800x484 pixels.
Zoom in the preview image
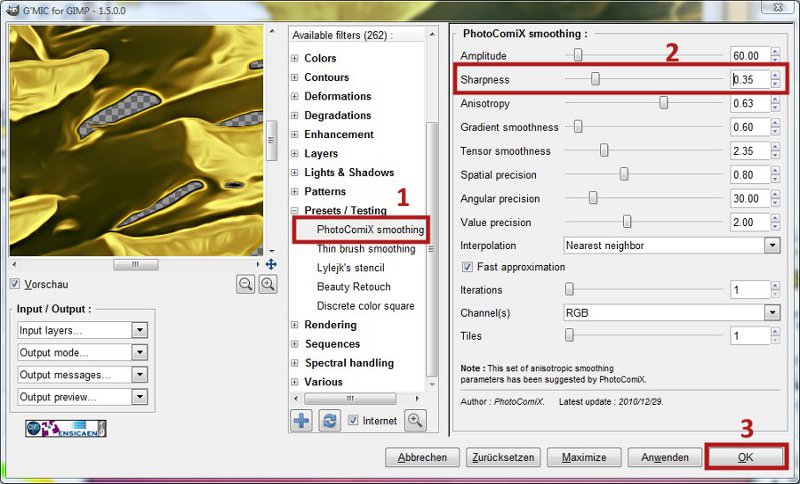coord(268,285)
